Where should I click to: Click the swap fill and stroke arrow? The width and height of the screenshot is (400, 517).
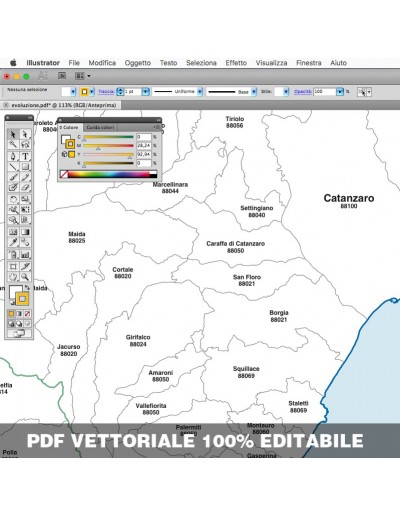click(x=27, y=287)
